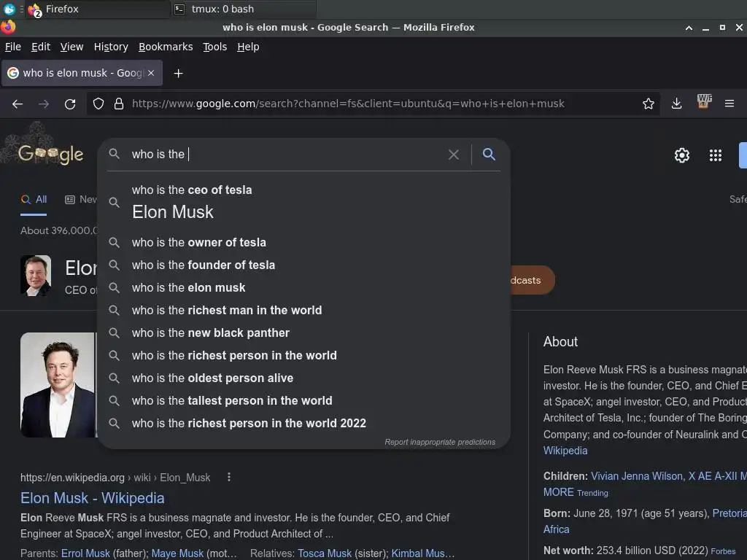Click the magnifier icon inside search box
747x560 pixels.
click(x=114, y=154)
